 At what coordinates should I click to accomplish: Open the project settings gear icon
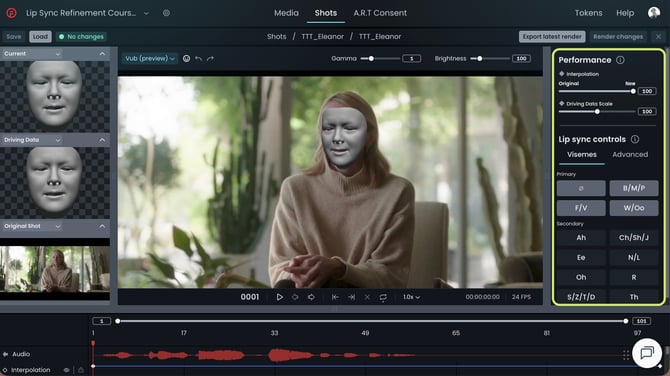click(x=166, y=13)
